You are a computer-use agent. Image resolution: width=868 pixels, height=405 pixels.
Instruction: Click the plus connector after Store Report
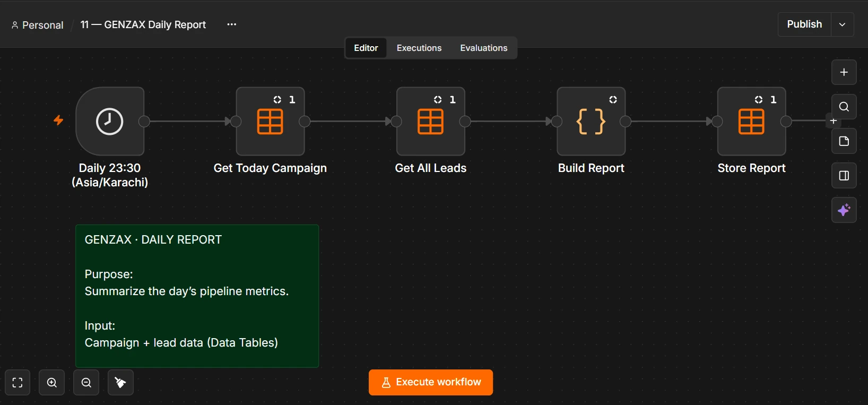833,121
